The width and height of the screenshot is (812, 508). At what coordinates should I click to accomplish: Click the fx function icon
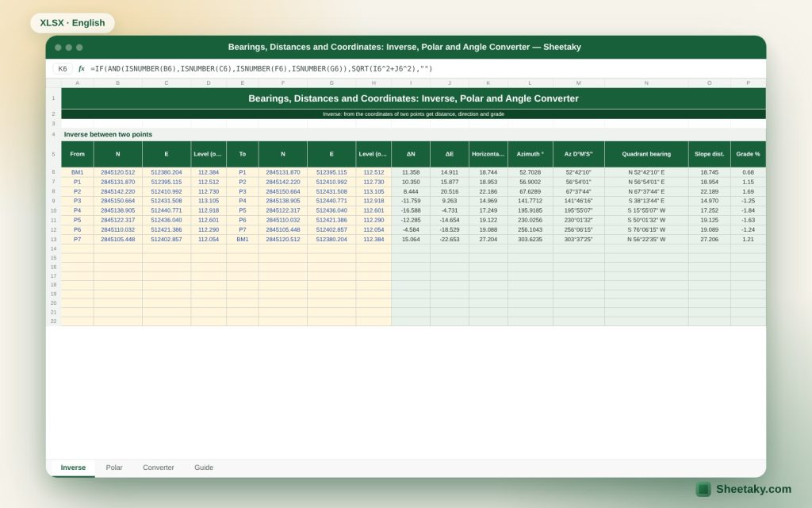82,68
